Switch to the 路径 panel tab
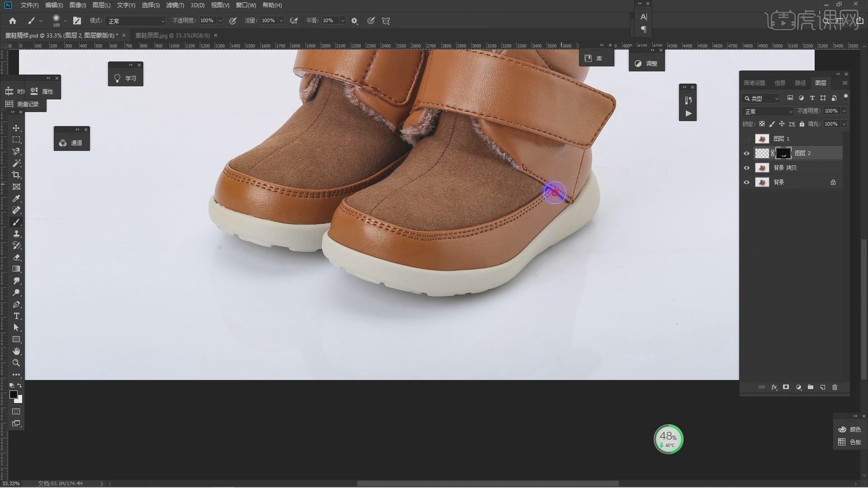This screenshot has width=868, height=488. (800, 83)
